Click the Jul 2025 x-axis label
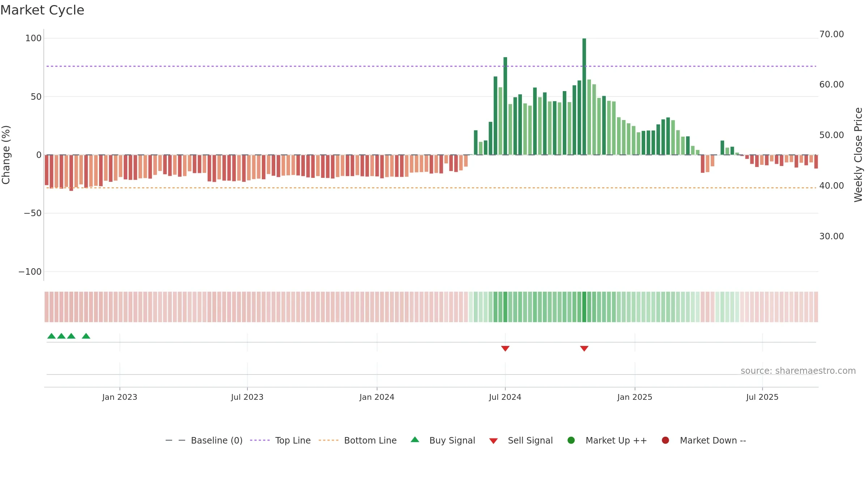The height and width of the screenshot is (488, 868). (762, 397)
